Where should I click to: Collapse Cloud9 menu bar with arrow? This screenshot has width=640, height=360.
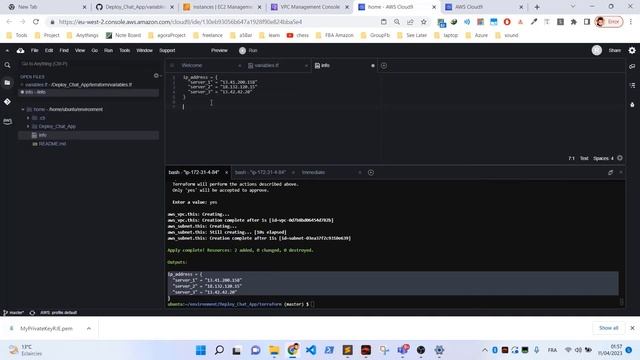coord(7,51)
